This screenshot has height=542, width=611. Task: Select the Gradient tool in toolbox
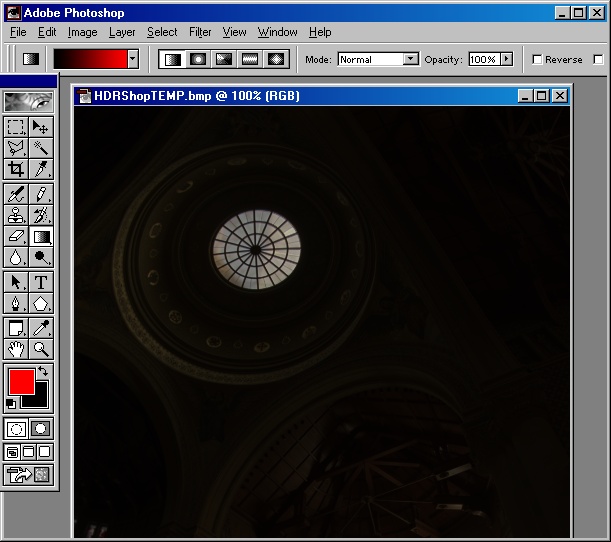click(41, 236)
